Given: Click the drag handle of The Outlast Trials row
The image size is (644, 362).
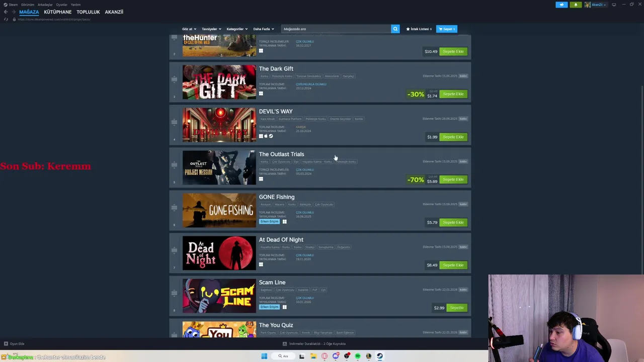Looking at the screenshot, I should (x=175, y=165).
